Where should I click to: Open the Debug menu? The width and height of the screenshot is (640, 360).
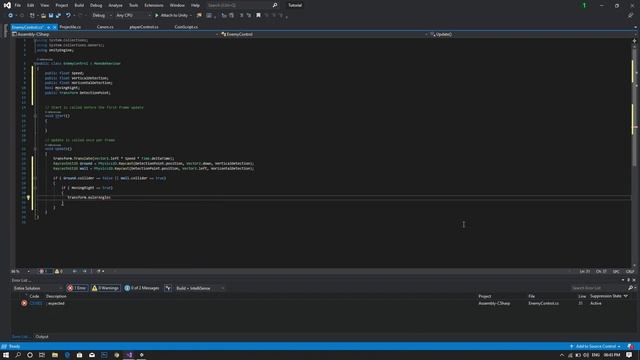pos(96,5)
